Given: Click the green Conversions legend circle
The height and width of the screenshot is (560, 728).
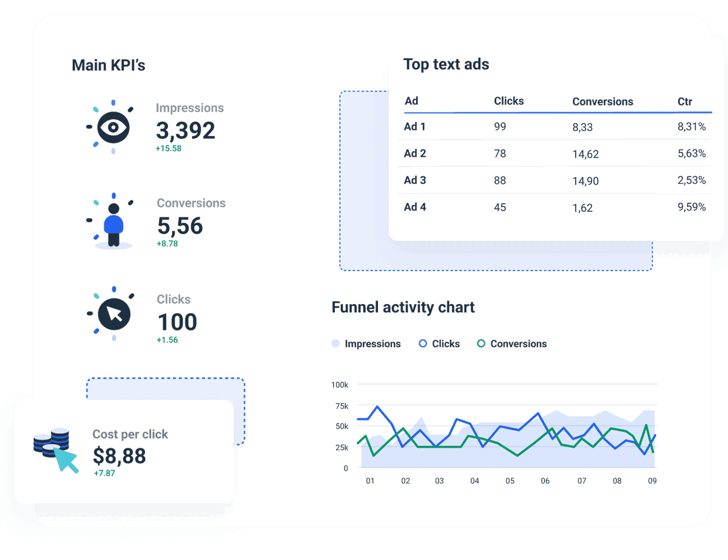Looking at the screenshot, I should click(481, 343).
